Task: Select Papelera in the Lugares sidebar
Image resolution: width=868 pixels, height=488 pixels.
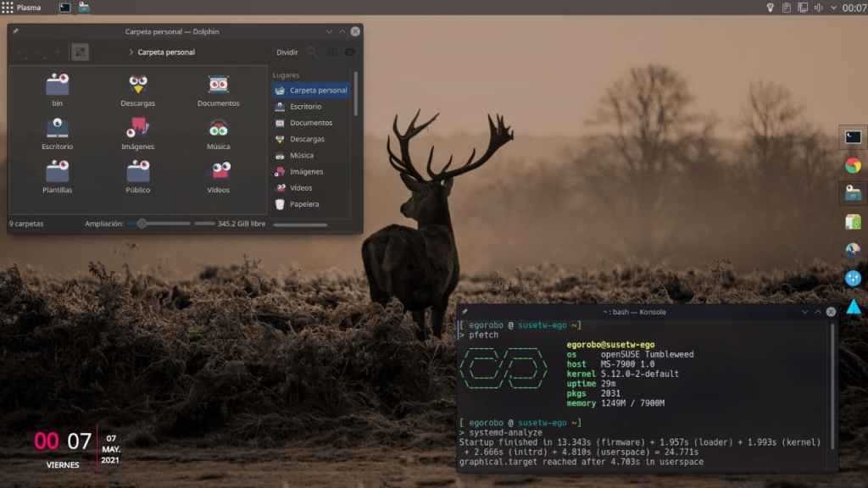Action: [303, 204]
